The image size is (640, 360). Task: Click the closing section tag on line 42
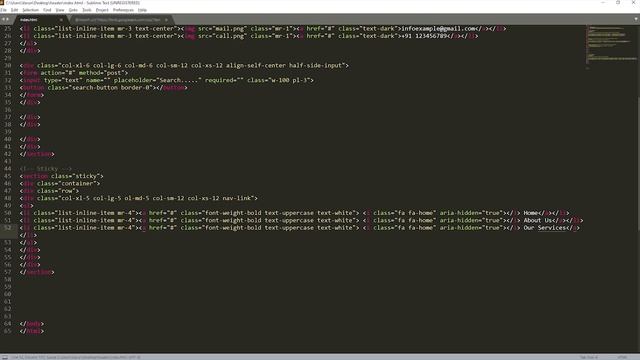tap(37, 154)
